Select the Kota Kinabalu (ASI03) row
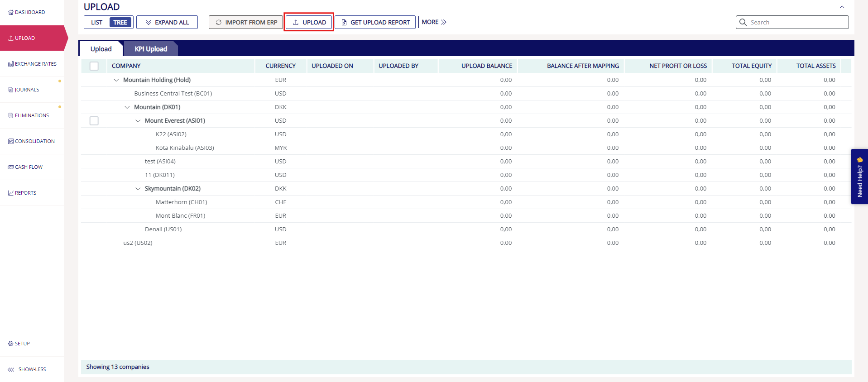The image size is (868, 382). click(x=466, y=148)
